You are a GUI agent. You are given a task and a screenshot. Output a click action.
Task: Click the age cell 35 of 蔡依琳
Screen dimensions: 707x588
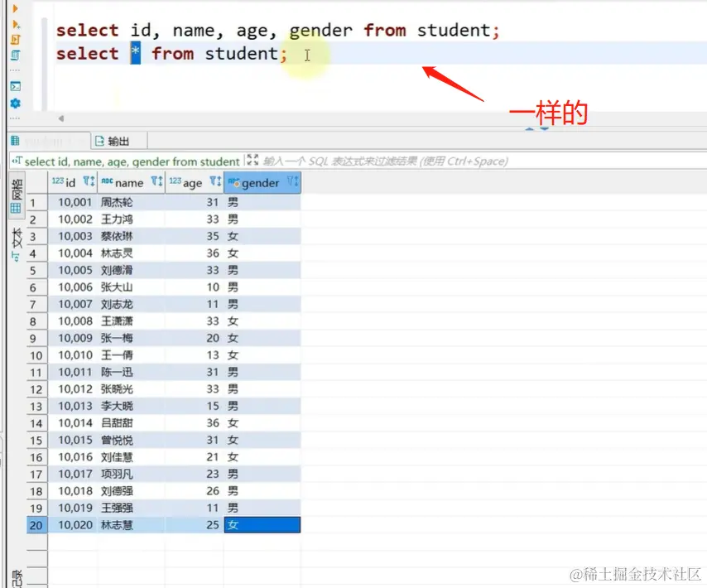click(195, 236)
